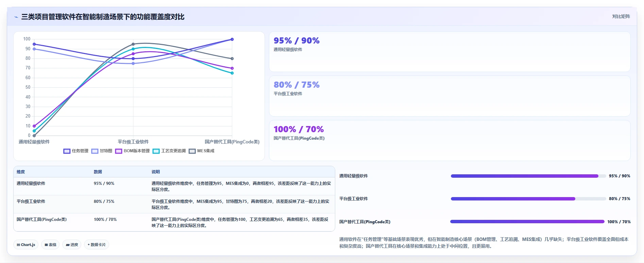Click the dashboard title text
Viewport: 644px width, 263px height.
[x=103, y=17]
